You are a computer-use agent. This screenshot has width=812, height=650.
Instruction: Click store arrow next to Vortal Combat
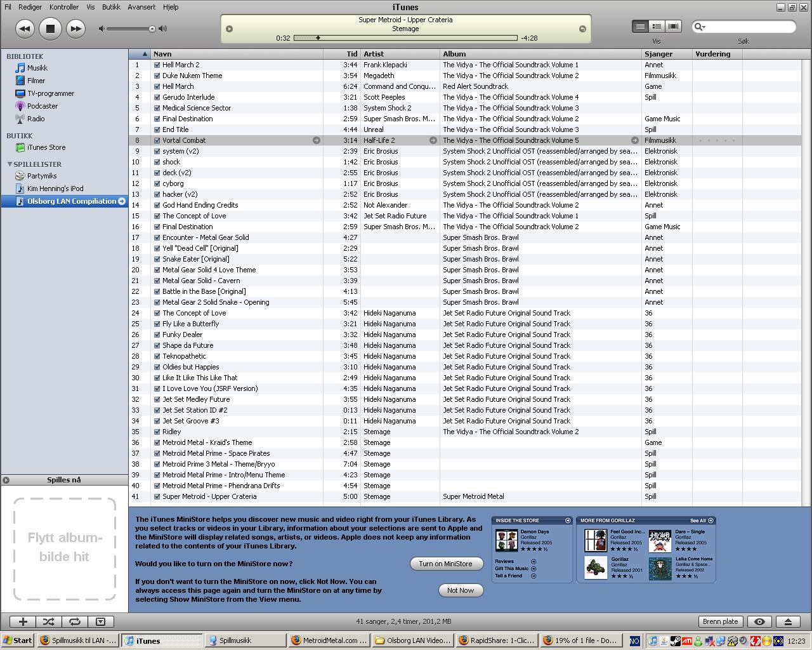pyautogui.click(x=316, y=140)
